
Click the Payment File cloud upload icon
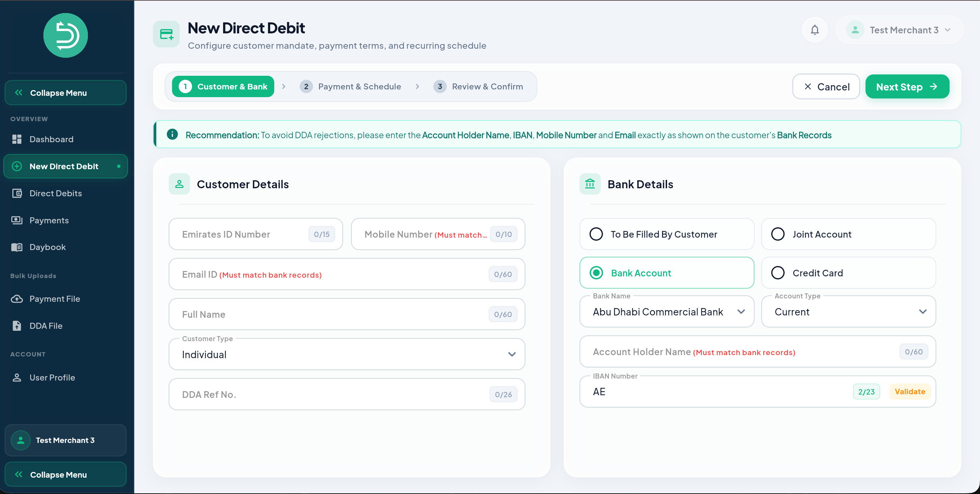pyautogui.click(x=17, y=299)
